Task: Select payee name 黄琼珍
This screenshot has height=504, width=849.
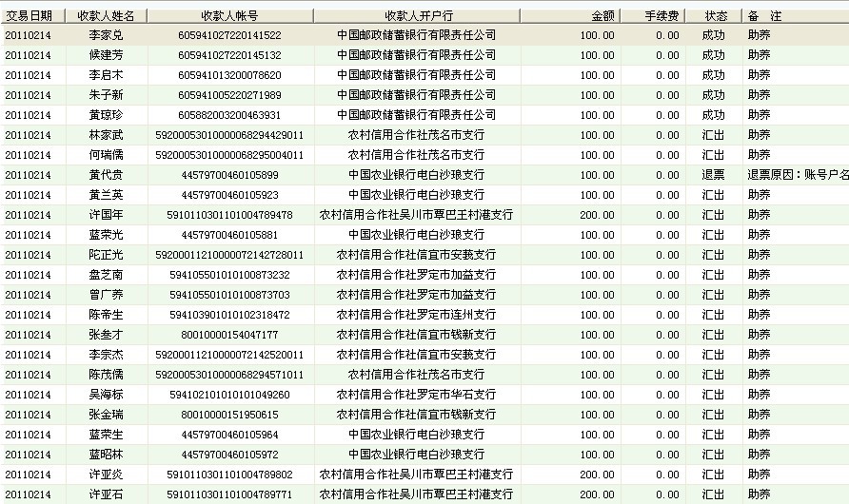Action: click(107, 115)
